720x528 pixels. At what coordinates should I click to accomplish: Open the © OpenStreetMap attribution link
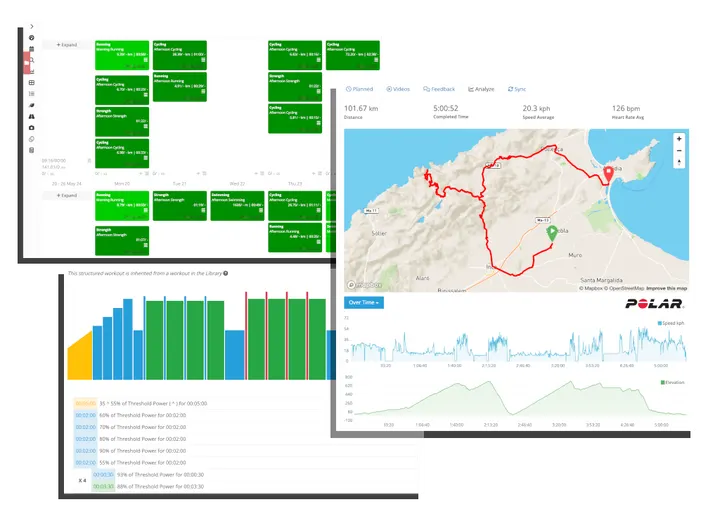pos(625,288)
